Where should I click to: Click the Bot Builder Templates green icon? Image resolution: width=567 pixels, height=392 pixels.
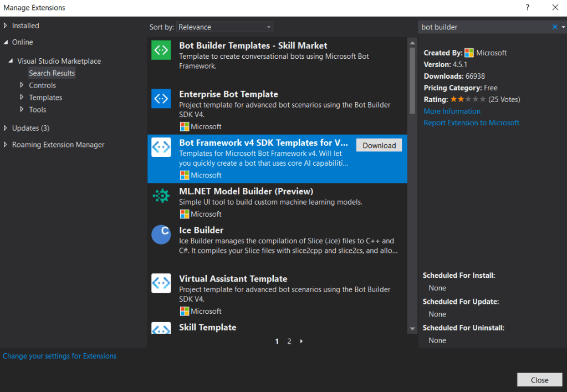161,50
